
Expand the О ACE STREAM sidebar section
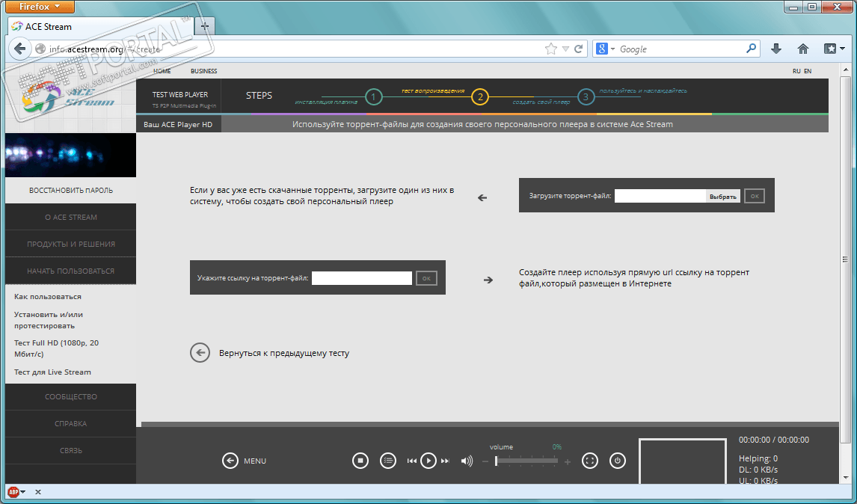71,217
